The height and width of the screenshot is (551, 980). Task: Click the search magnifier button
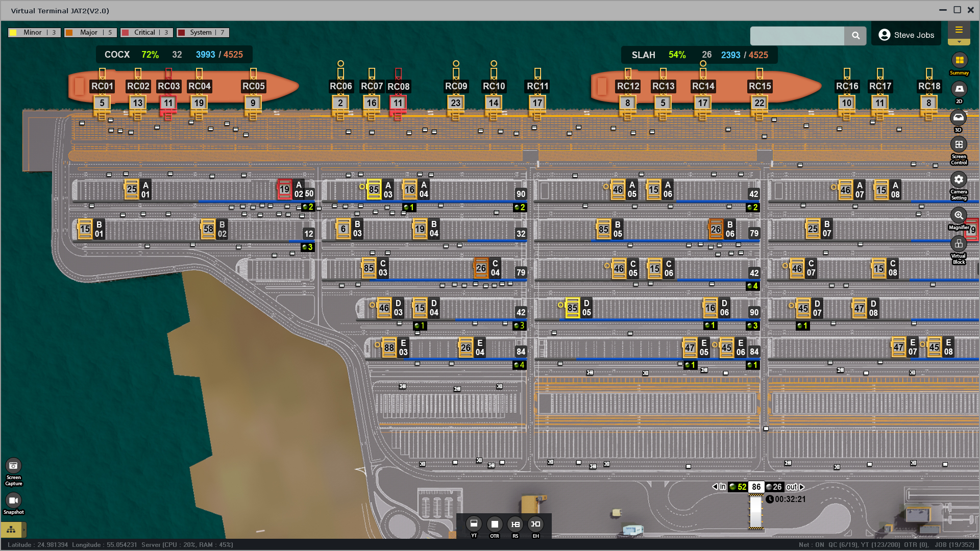(855, 36)
